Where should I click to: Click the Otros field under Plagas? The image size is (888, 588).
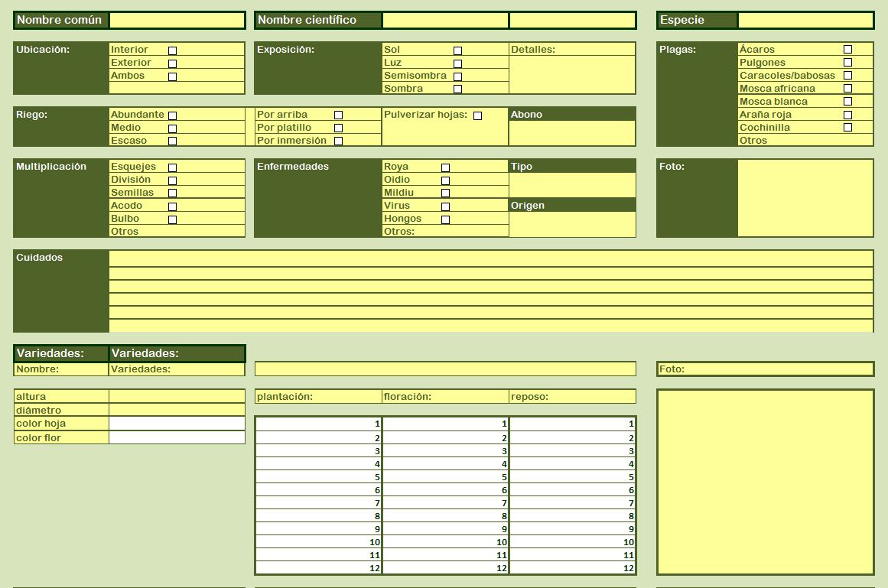(x=805, y=141)
